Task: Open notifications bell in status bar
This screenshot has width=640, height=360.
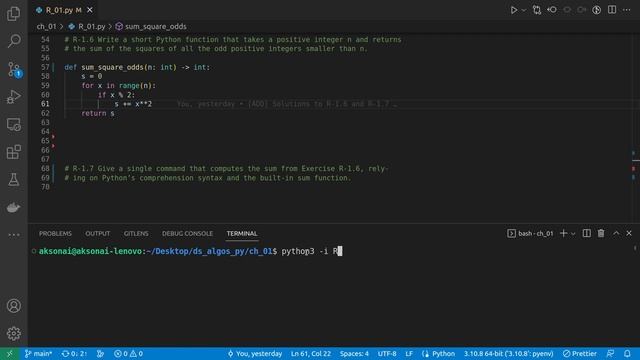Action: point(627,353)
